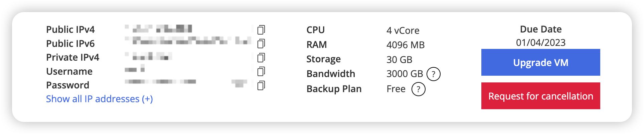Image resolution: width=644 pixels, height=134 pixels.
Task: Open the Backup Plan help icon
Action: [418, 89]
